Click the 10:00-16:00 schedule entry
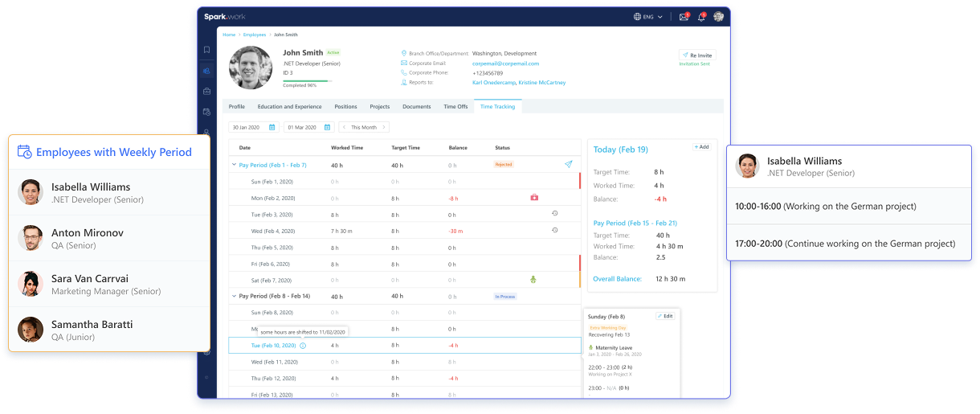The width and height of the screenshot is (980, 414). pyautogui.click(x=849, y=207)
